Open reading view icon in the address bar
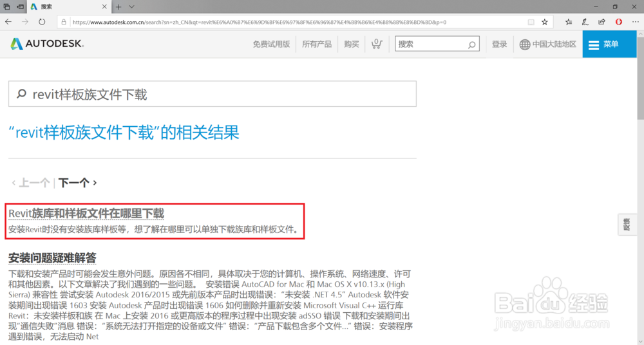The width and height of the screenshot is (644, 345). click(531, 22)
